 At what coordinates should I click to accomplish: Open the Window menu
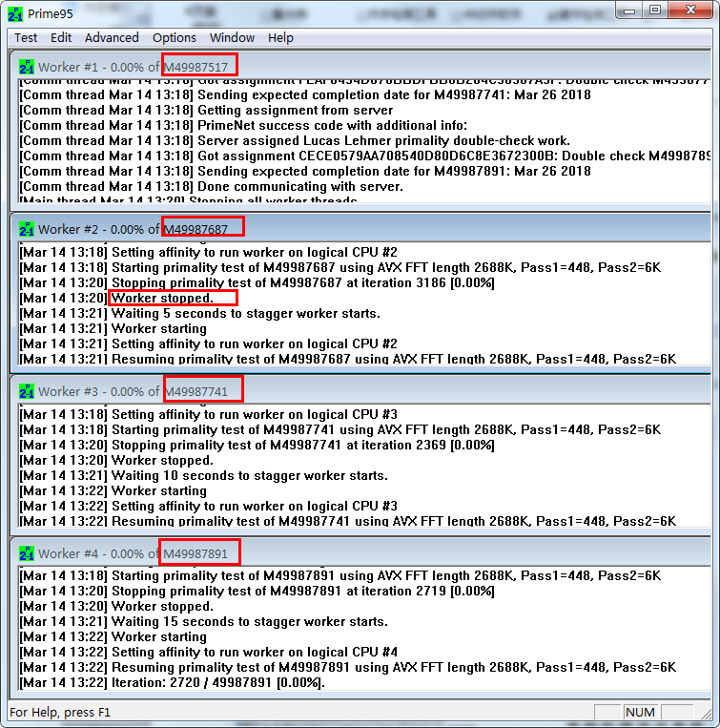(x=232, y=37)
